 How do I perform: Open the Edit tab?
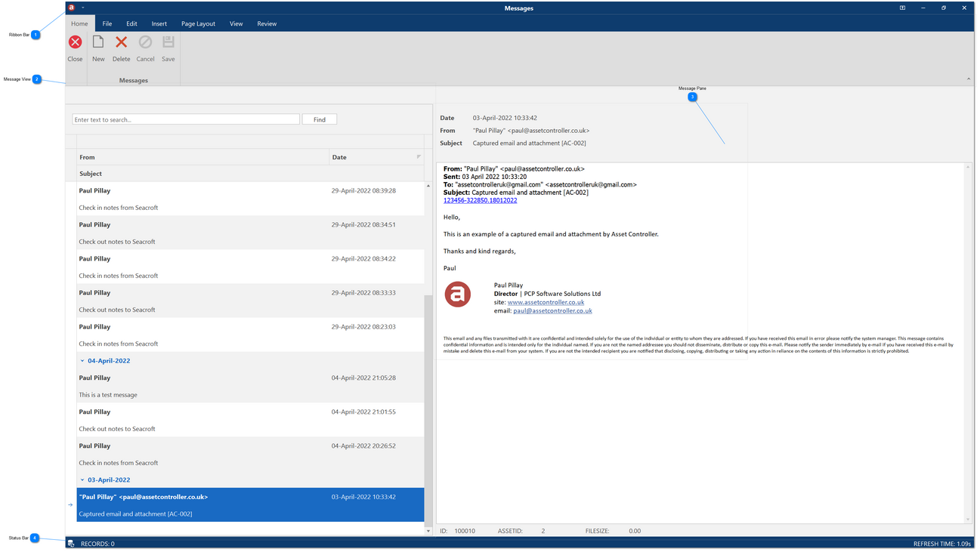131,23
